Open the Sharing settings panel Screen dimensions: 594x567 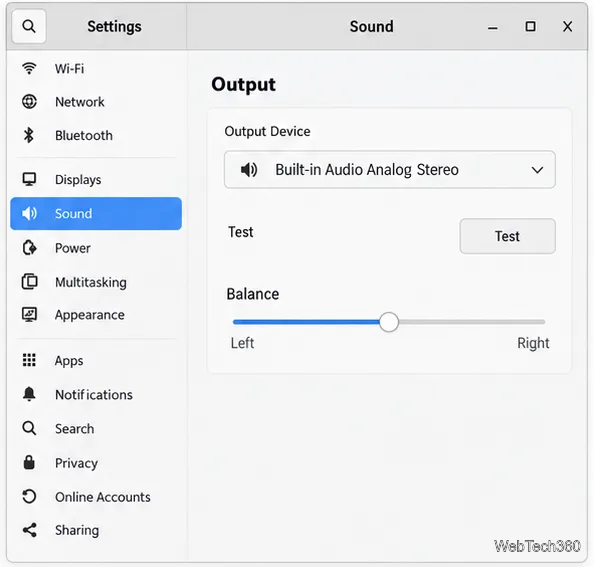point(96,530)
